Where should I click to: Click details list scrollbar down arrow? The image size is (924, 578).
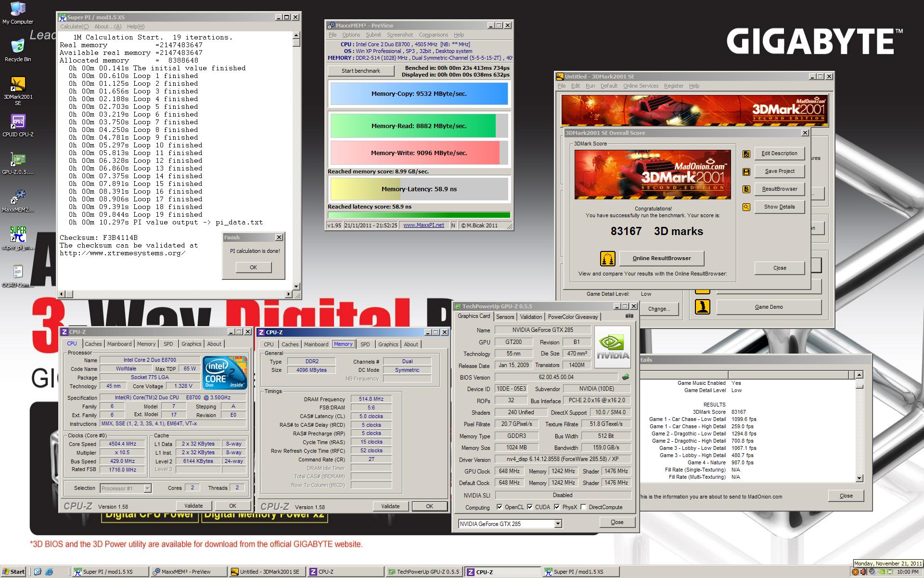click(860, 478)
